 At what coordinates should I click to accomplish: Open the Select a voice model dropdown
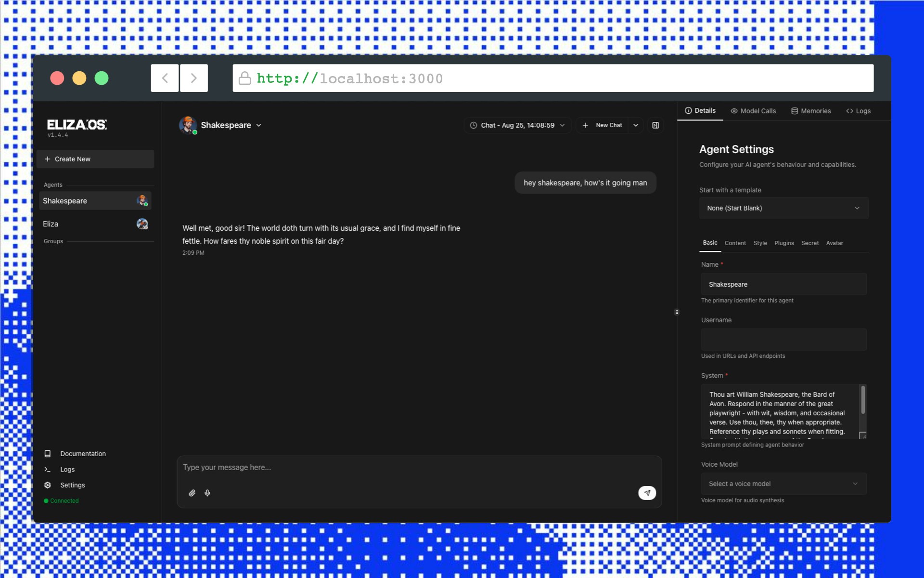[x=783, y=484]
